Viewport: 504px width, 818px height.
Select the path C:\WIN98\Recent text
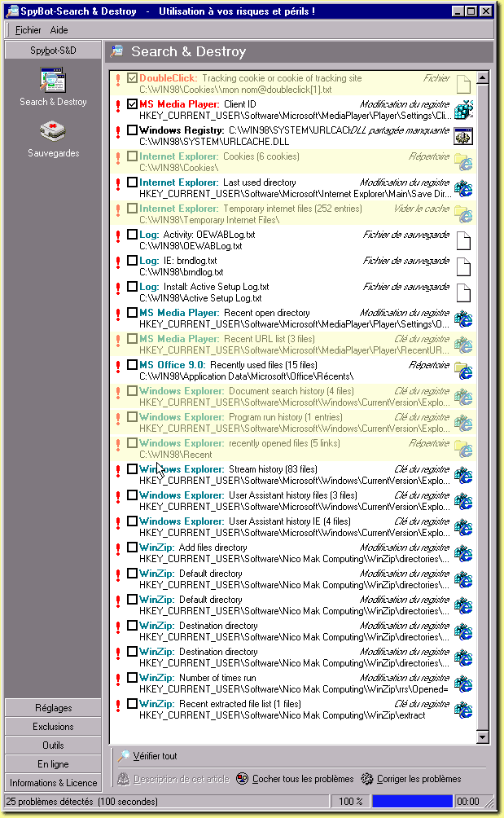click(x=176, y=455)
